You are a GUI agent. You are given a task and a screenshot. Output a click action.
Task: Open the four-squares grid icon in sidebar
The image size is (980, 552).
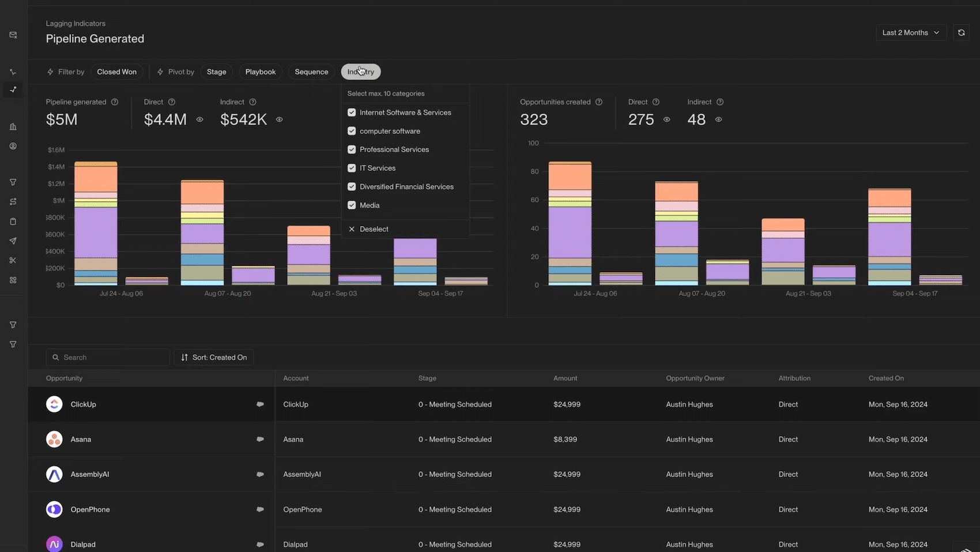(x=13, y=280)
